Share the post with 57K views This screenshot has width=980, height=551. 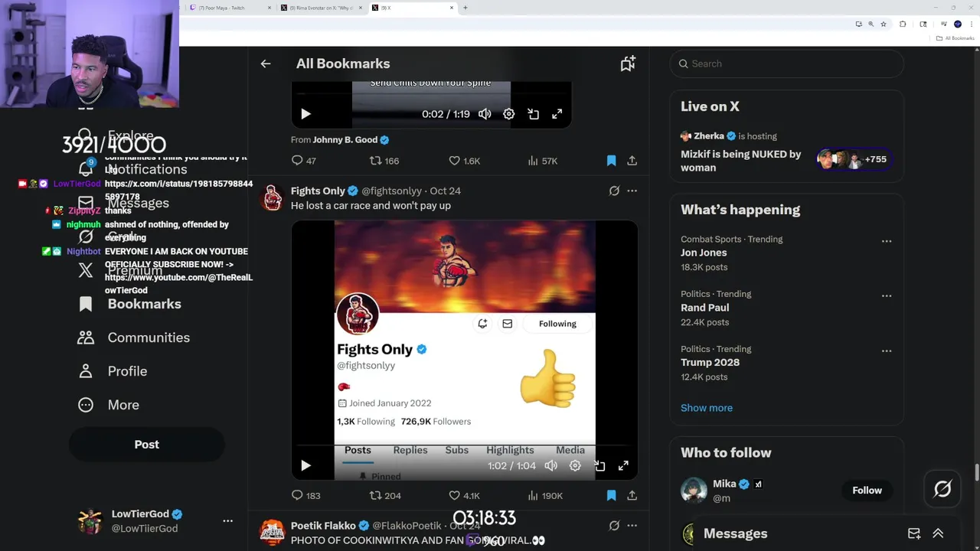(x=632, y=161)
